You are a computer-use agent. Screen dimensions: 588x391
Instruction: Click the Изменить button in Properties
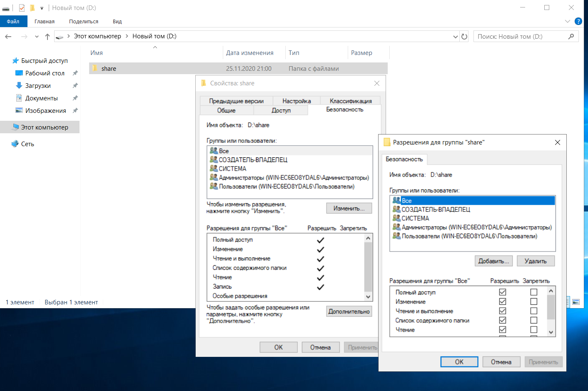coord(349,208)
